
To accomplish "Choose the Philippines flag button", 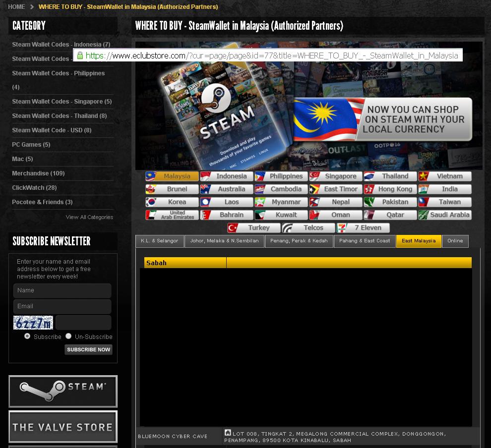I will [281, 176].
